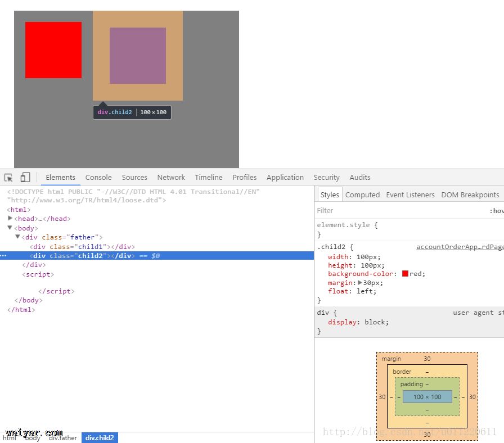504x443 pixels.
Task: Click the red background-color swatch
Action: point(405,274)
